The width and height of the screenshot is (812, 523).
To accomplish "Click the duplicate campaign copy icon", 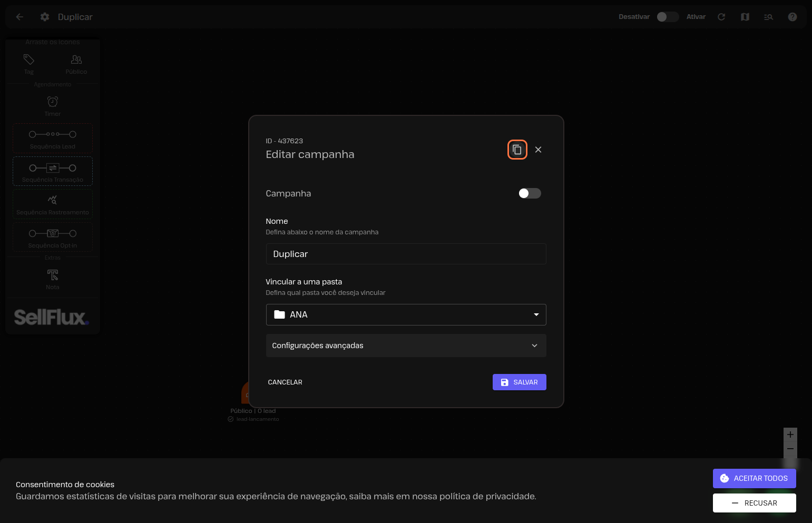I will pyautogui.click(x=517, y=150).
